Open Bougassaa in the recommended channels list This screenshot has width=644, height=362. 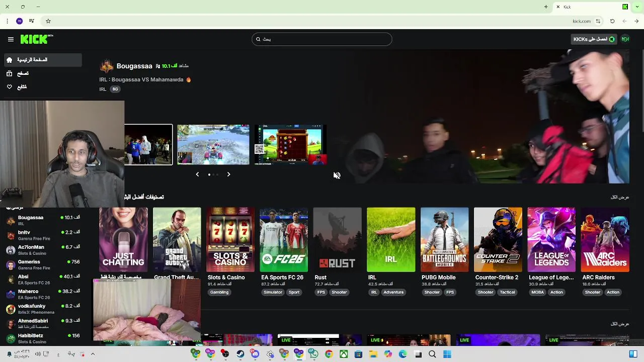point(43,220)
